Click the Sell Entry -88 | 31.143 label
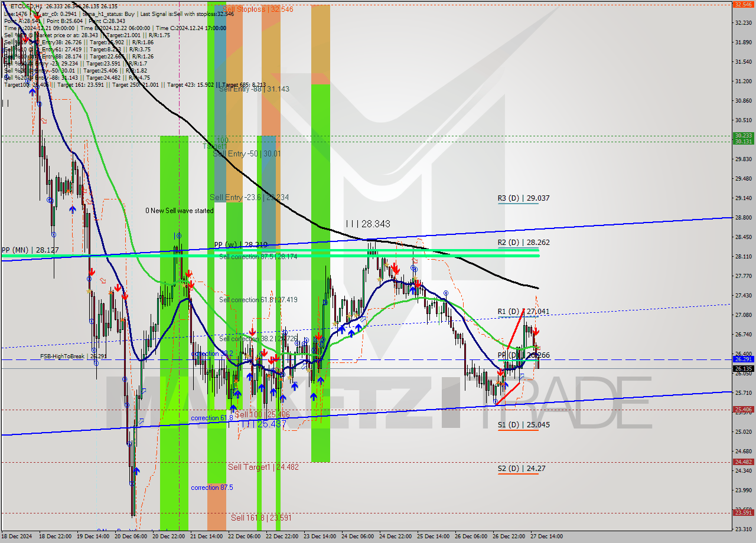The height and width of the screenshot is (543, 756). 254,89
